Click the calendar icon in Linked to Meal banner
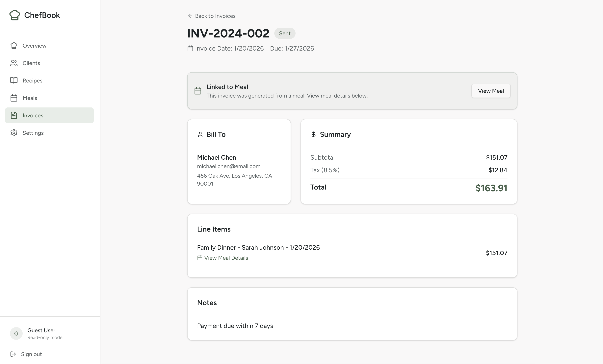The height and width of the screenshot is (364, 603). tap(198, 90)
